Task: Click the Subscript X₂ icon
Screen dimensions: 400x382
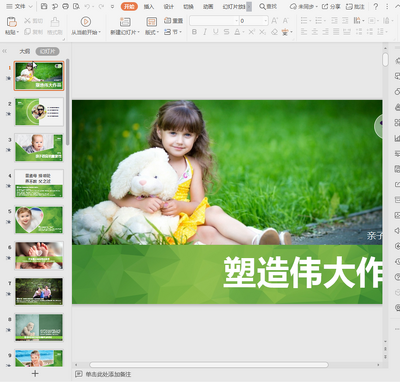Action: [263, 32]
